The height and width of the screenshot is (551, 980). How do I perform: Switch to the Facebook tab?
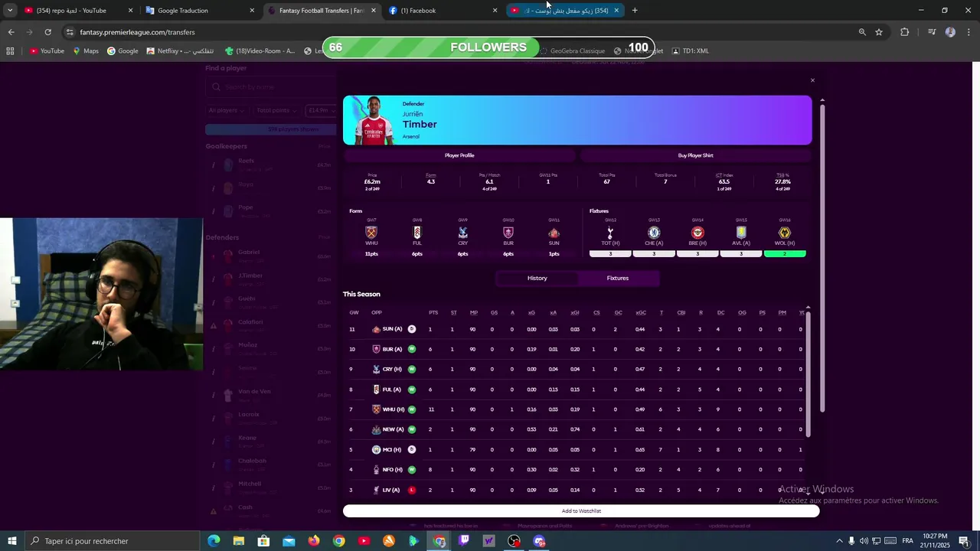443,11
